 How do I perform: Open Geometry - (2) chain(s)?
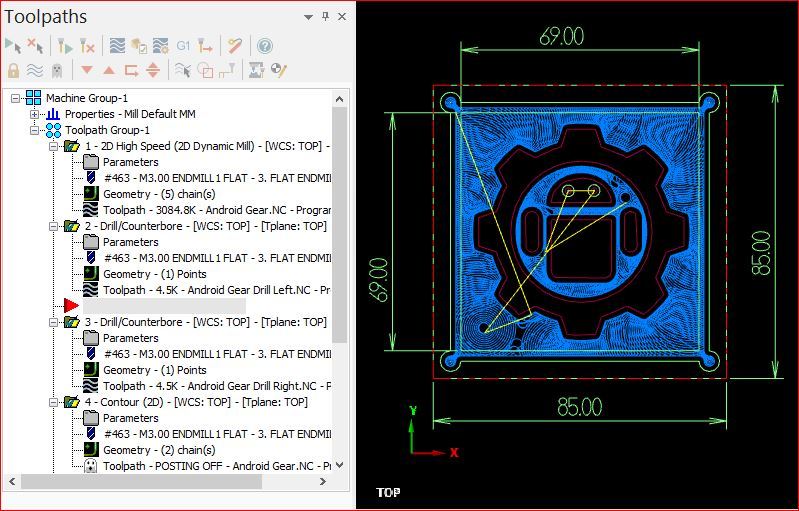(159, 450)
